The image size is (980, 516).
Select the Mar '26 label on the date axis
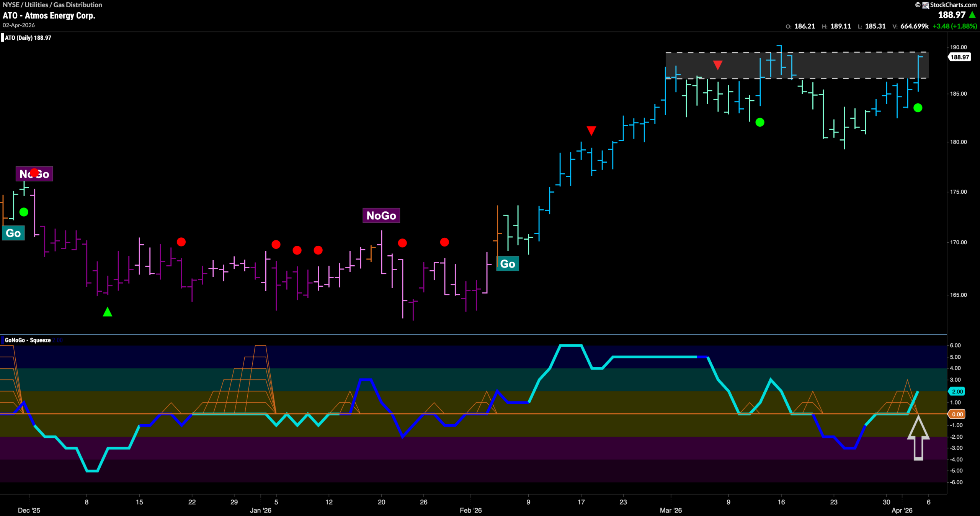click(x=671, y=510)
